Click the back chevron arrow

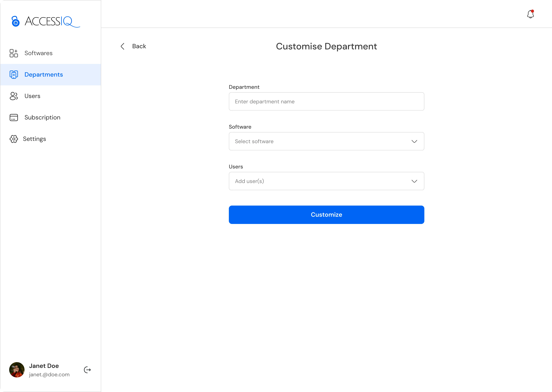click(123, 46)
